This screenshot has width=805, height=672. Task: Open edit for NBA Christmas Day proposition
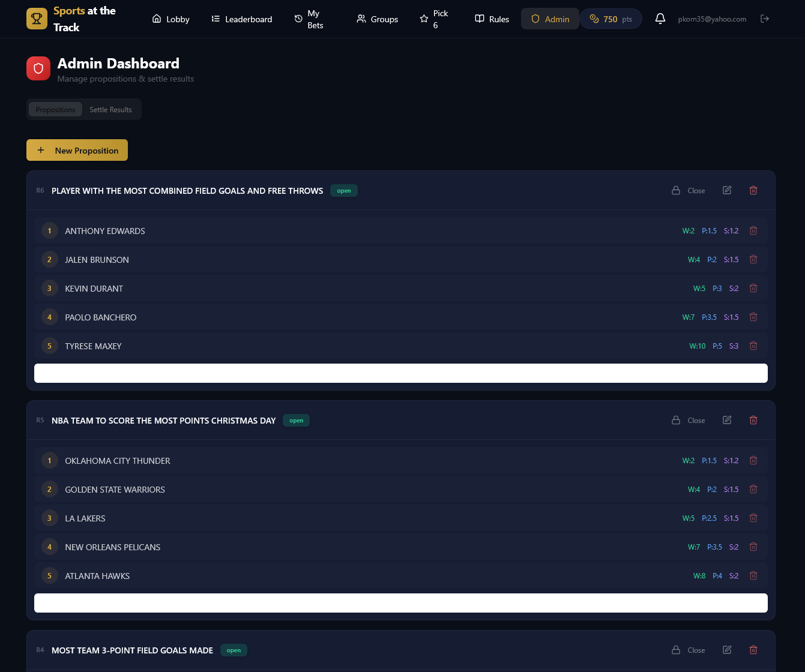[727, 420]
